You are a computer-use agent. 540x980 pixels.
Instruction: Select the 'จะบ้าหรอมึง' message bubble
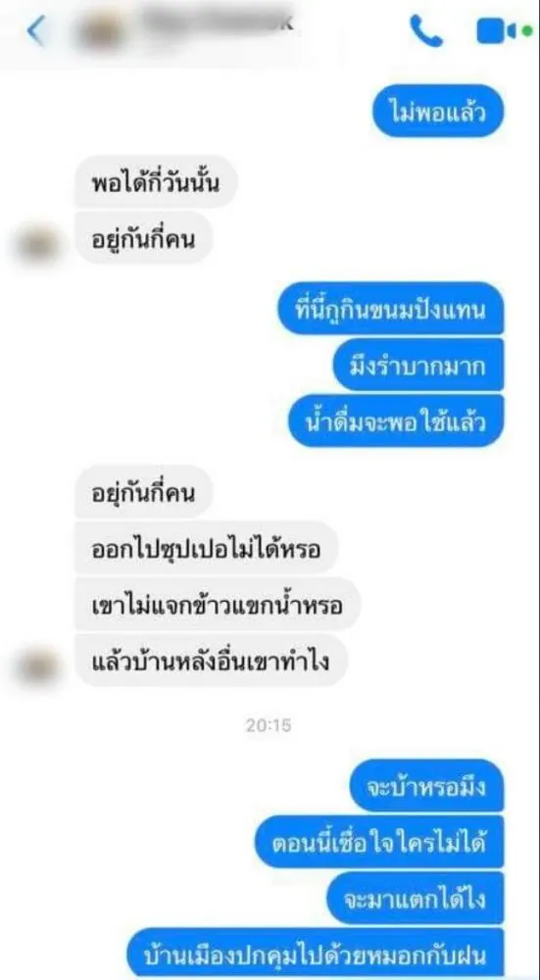coord(426,786)
